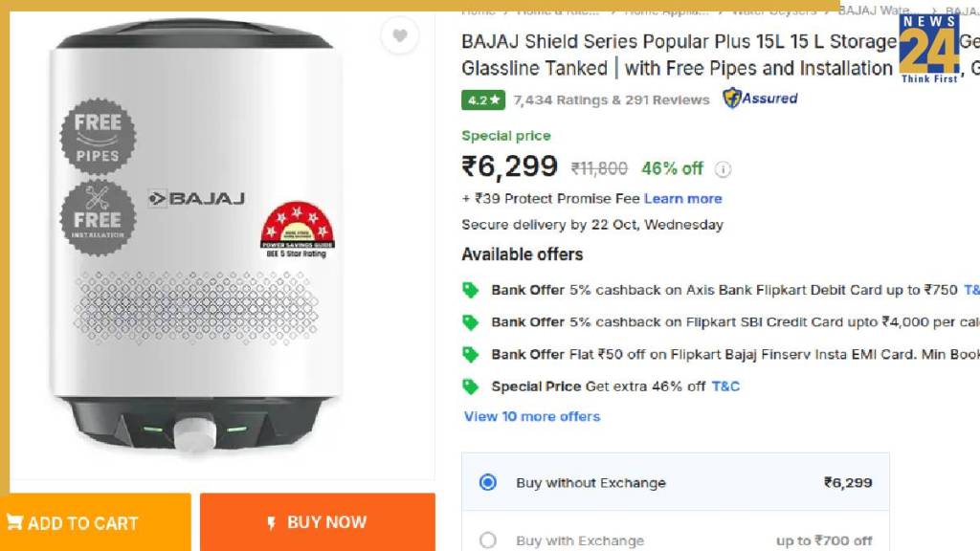
Task: Click the green tag icon beside Bajaj Finserv offer
Action: [x=471, y=354]
